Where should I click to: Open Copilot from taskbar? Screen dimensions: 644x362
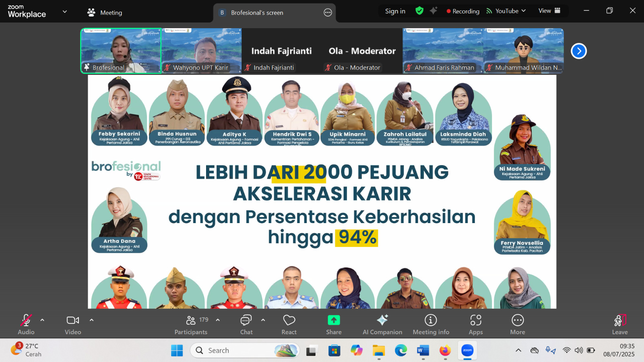[357, 350]
